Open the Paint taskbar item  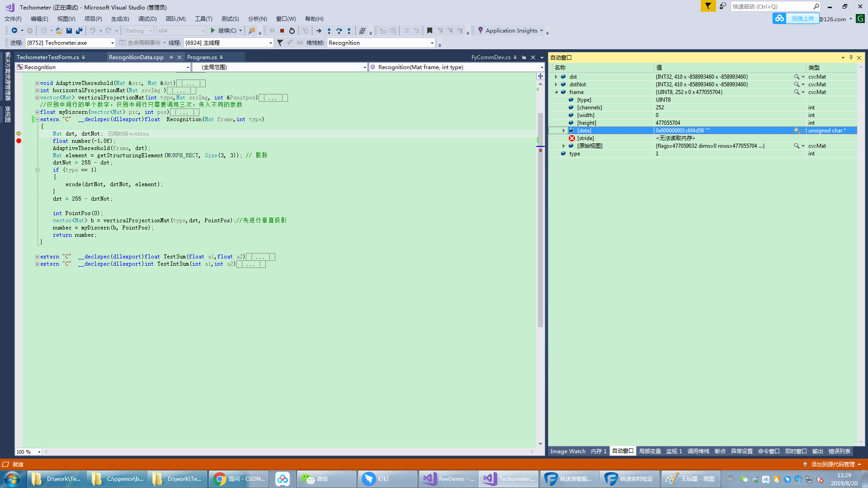tap(691, 479)
